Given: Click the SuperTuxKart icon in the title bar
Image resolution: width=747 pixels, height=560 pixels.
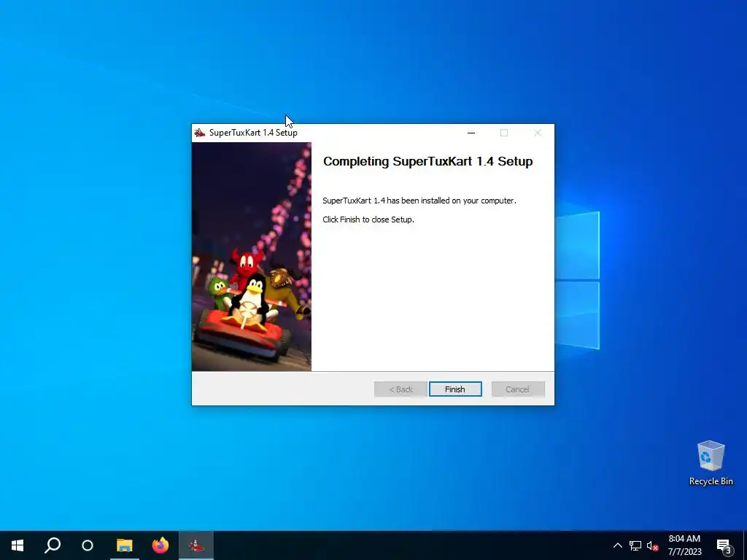Looking at the screenshot, I should [x=200, y=133].
